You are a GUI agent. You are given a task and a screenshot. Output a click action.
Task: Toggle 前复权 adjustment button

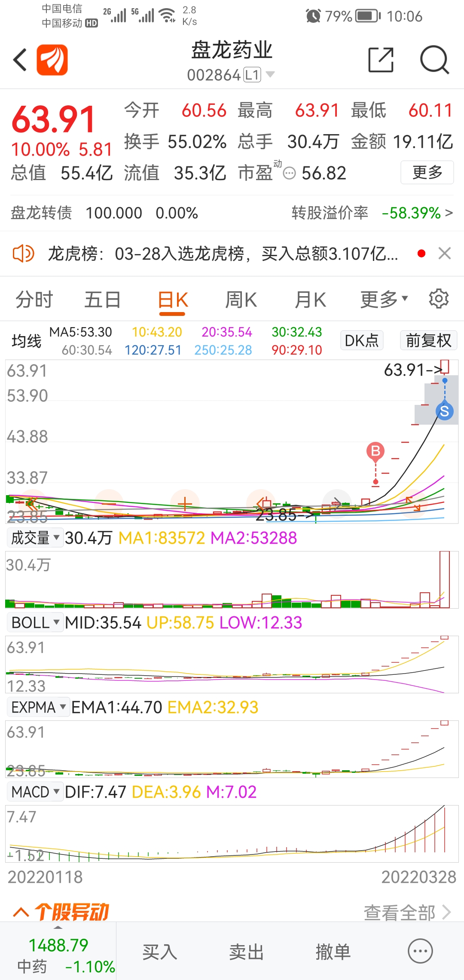click(x=428, y=340)
